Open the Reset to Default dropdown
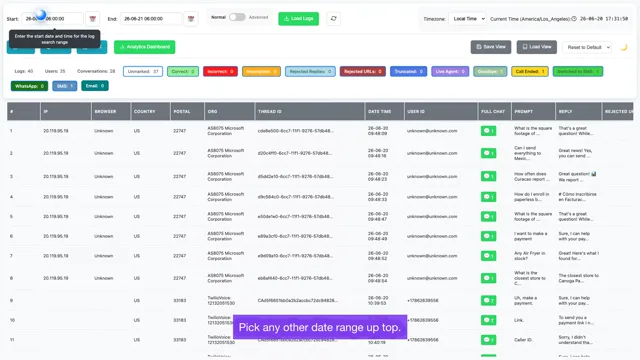The height and width of the screenshot is (360, 640). 587,47
